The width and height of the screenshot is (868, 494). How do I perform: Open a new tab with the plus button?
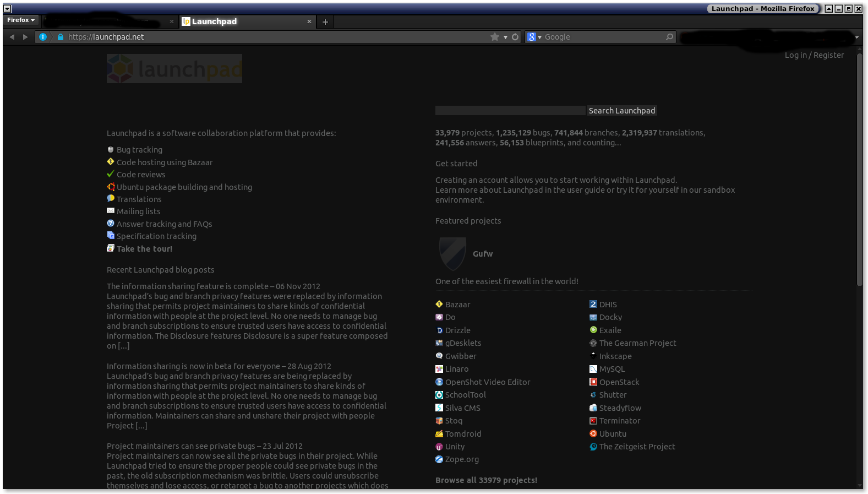(x=325, y=22)
